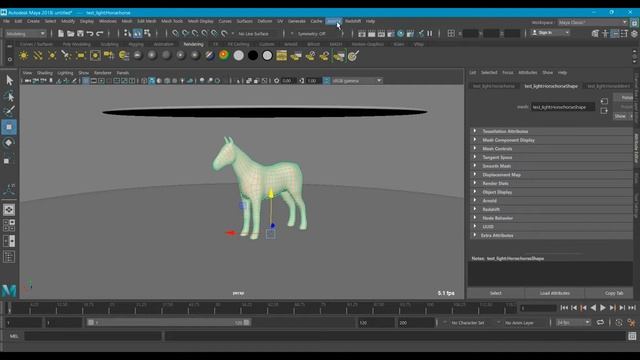Pause the viewport with the pause icon
Viewport: 640px width, 360px height.
[x=430, y=33]
